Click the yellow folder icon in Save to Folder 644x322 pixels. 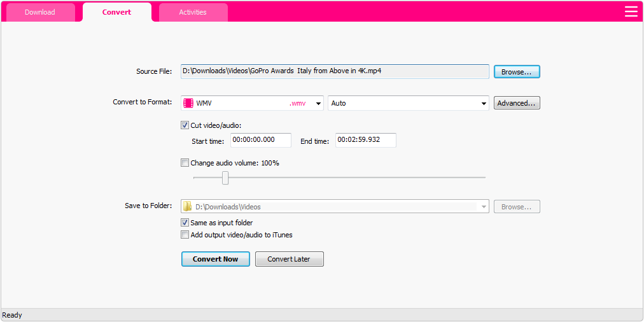click(188, 206)
